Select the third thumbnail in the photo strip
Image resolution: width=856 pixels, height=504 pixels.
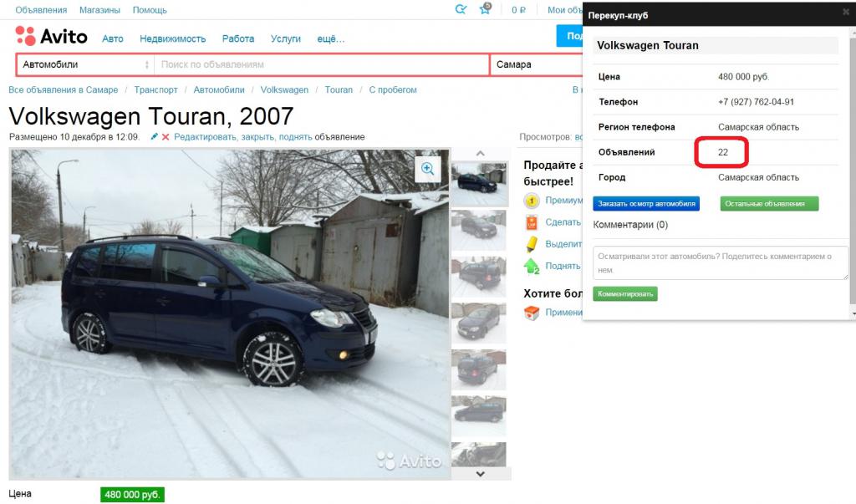(479, 277)
